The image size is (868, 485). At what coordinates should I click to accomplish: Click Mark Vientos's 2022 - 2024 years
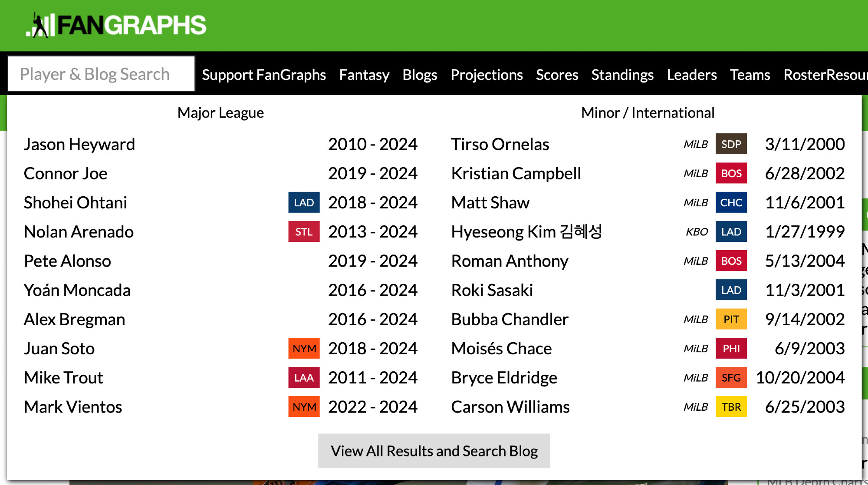click(373, 407)
